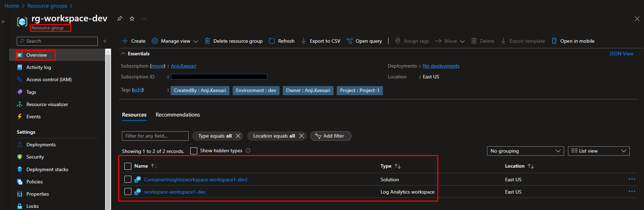Click Open in mobile

[573, 41]
